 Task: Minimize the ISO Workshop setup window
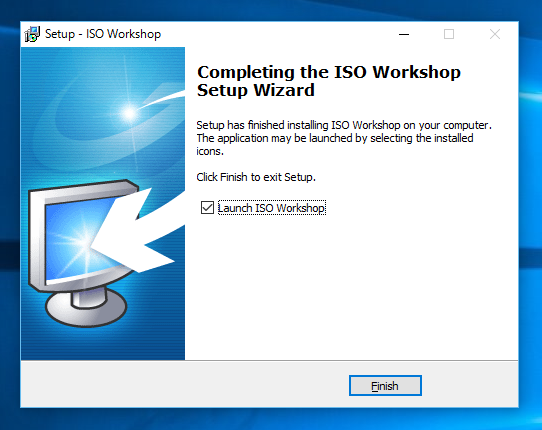pos(404,34)
